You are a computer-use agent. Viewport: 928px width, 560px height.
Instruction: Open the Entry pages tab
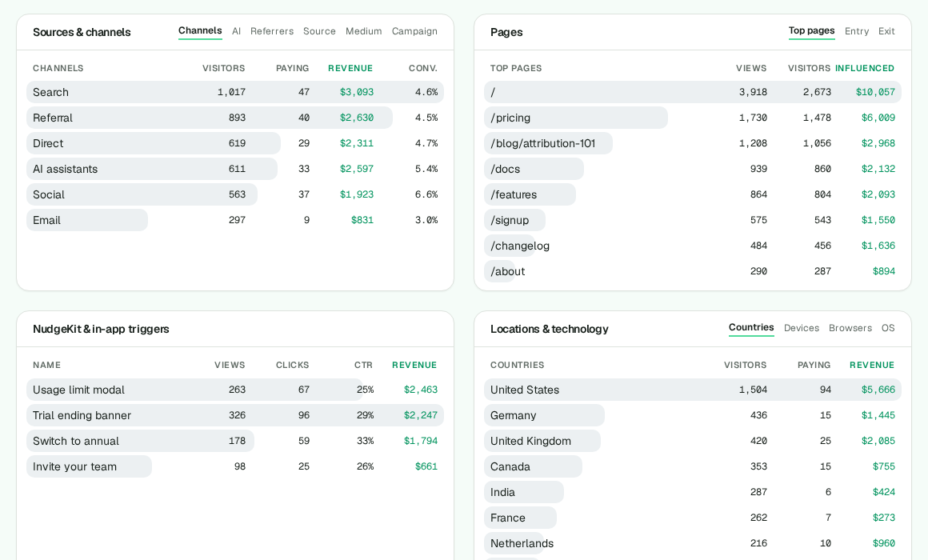pyautogui.click(x=856, y=31)
